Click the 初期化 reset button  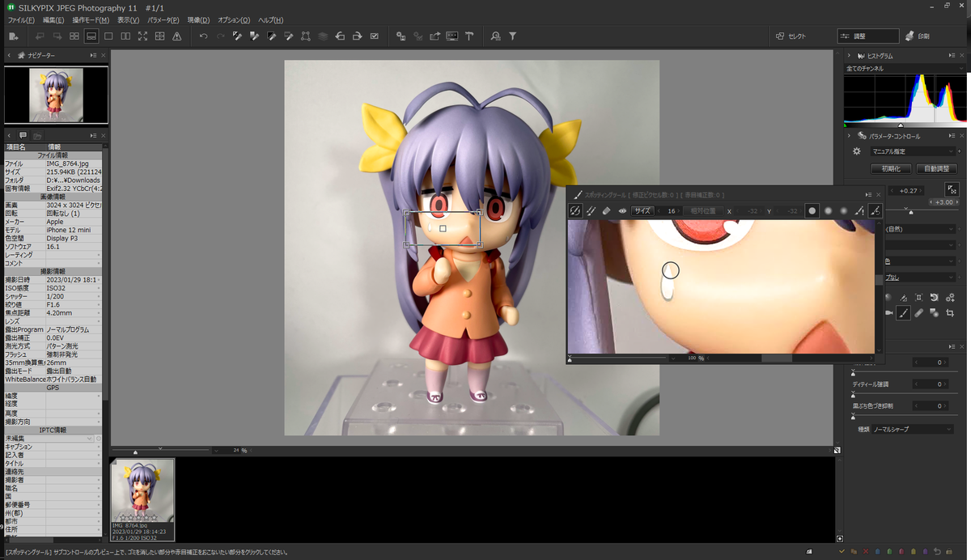pyautogui.click(x=891, y=169)
